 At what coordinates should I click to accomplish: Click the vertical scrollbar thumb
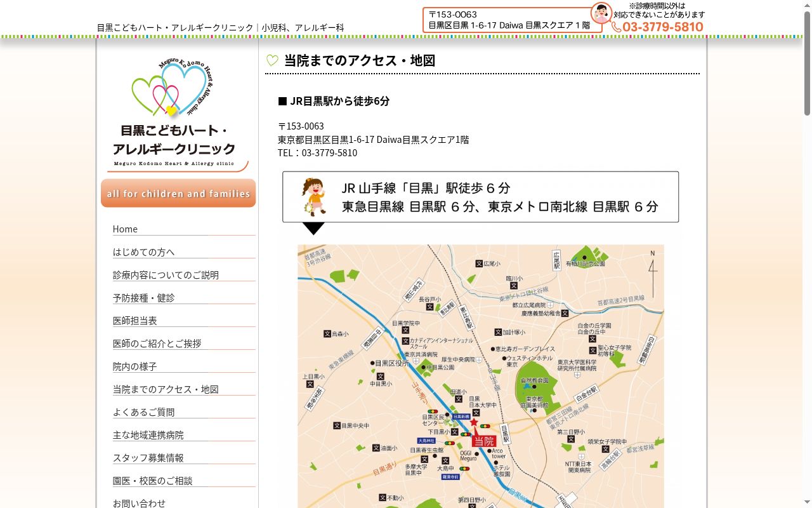807,62
